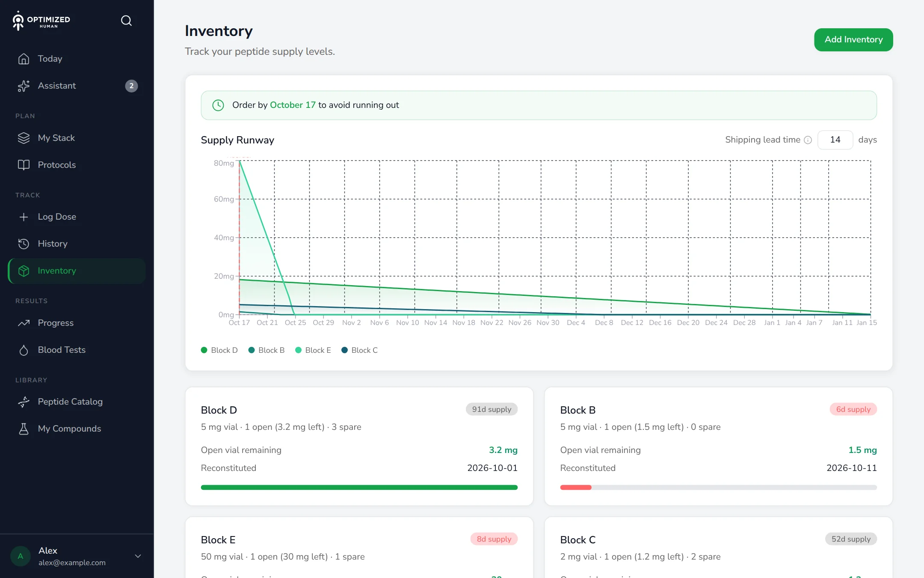Click the Blood Tests droplet icon
This screenshot has height=578, width=924.
[24, 350]
